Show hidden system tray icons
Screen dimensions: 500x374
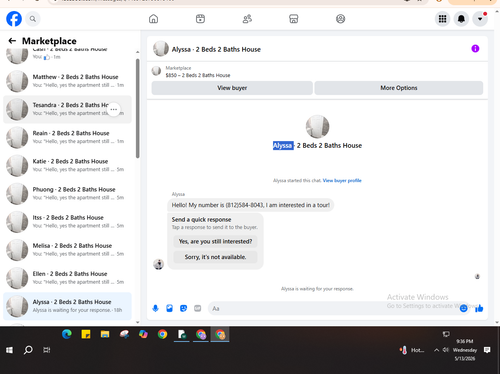pos(436,350)
